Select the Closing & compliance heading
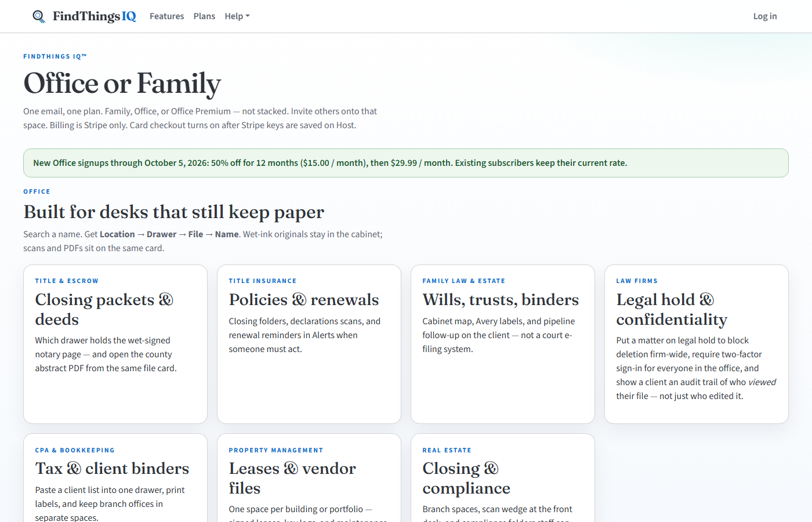The image size is (812, 522). click(466, 478)
